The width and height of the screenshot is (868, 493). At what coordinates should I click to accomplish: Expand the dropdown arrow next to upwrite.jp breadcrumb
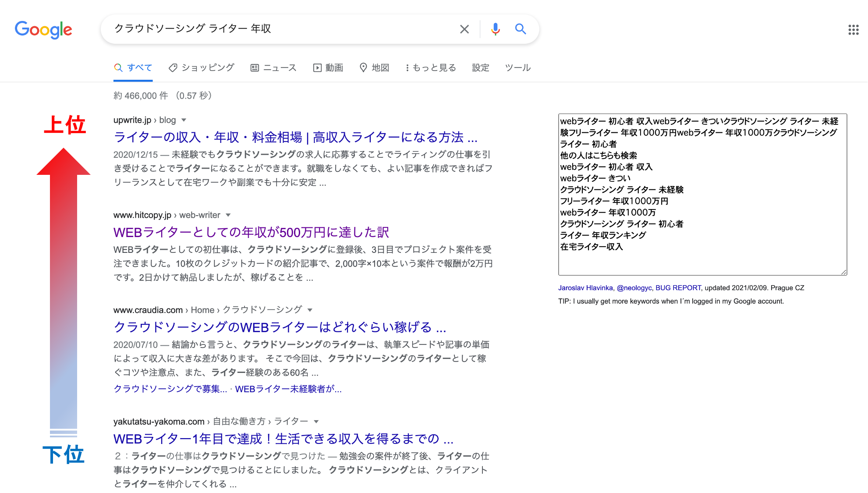(184, 120)
